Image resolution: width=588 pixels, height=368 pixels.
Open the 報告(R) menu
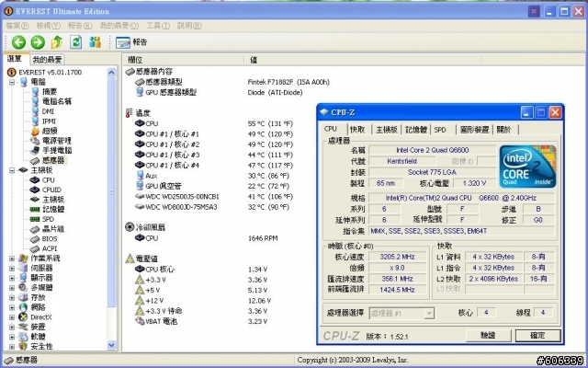pos(80,26)
